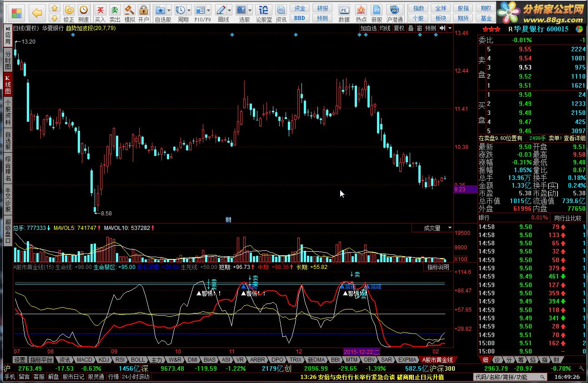Click the wrench settings icon in status bar
This screenshot has height=383, width=588.
point(581,368)
